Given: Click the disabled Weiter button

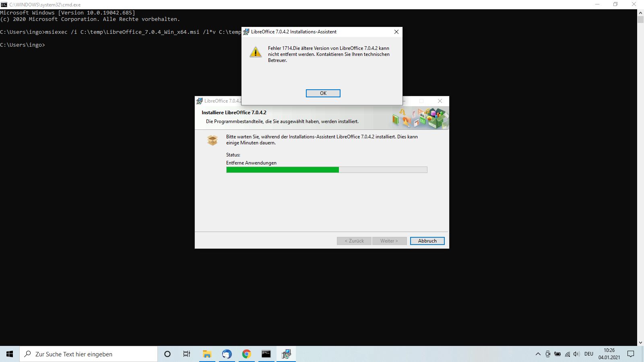Looking at the screenshot, I should coord(389,241).
